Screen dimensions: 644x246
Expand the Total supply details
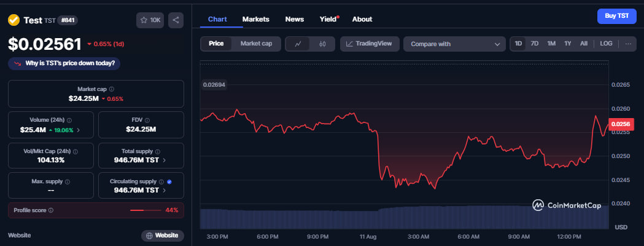coord(165,160)
